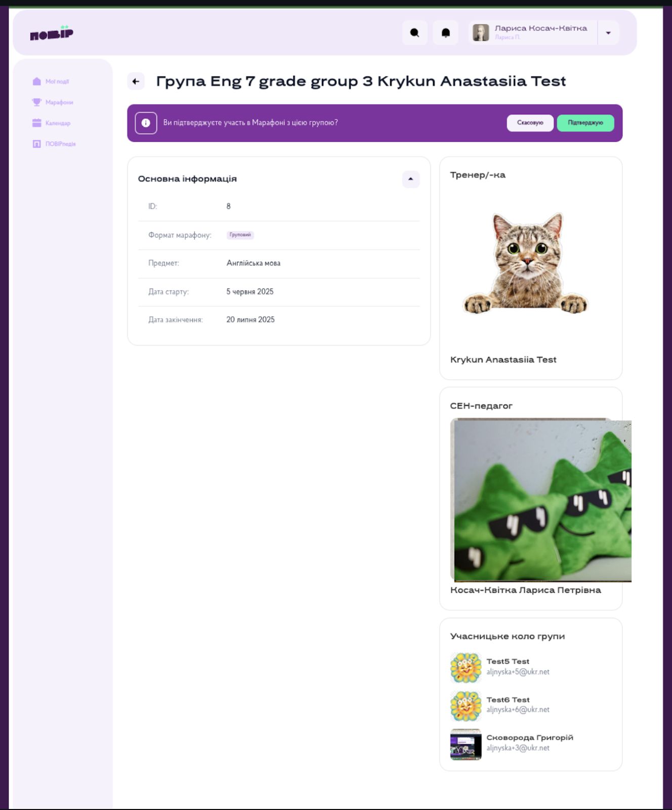Click the Підтверджую button
Image resolution: width=672 pixels, height=810 pixels.
[x=585, y=123]
